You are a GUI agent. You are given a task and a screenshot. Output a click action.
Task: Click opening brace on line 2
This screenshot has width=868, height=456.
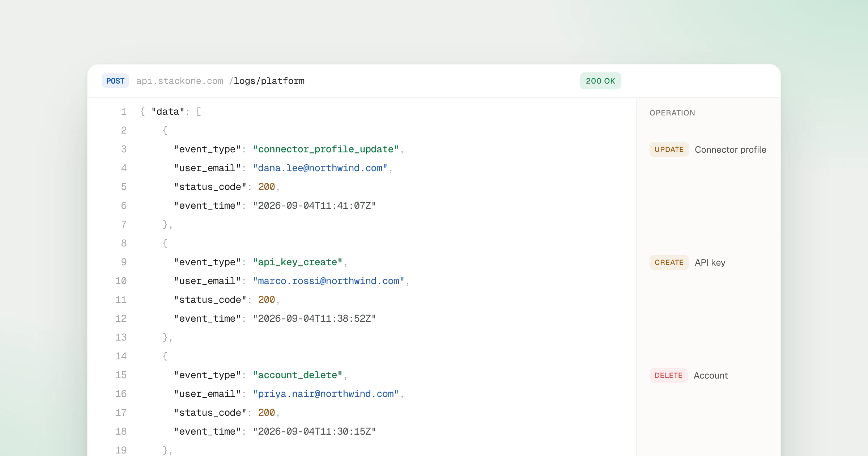coord(165,130)
